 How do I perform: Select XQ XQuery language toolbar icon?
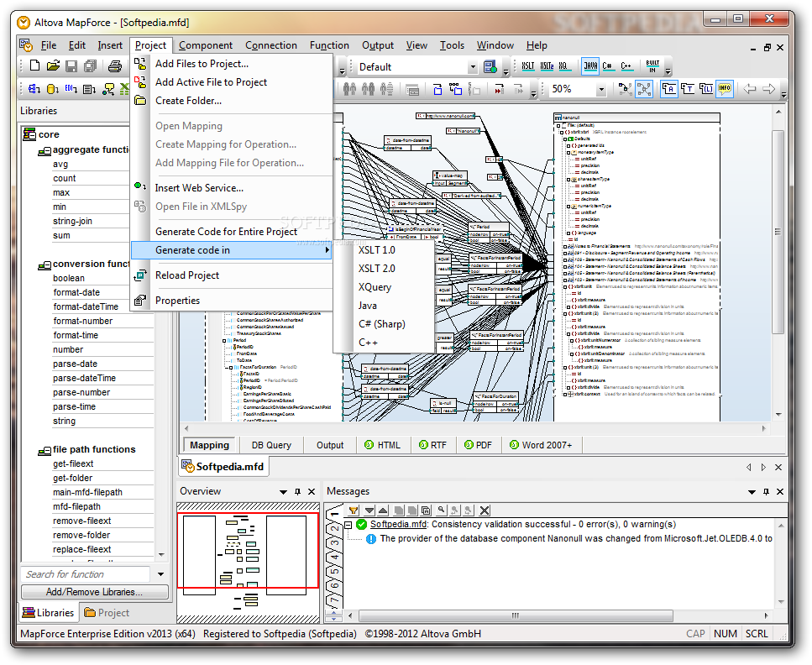coord(564,65)
